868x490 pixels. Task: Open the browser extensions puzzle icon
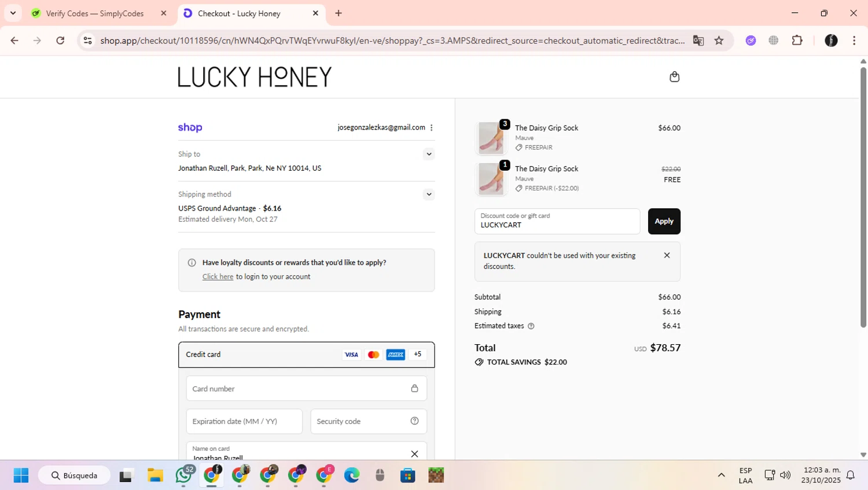point(797,40)
